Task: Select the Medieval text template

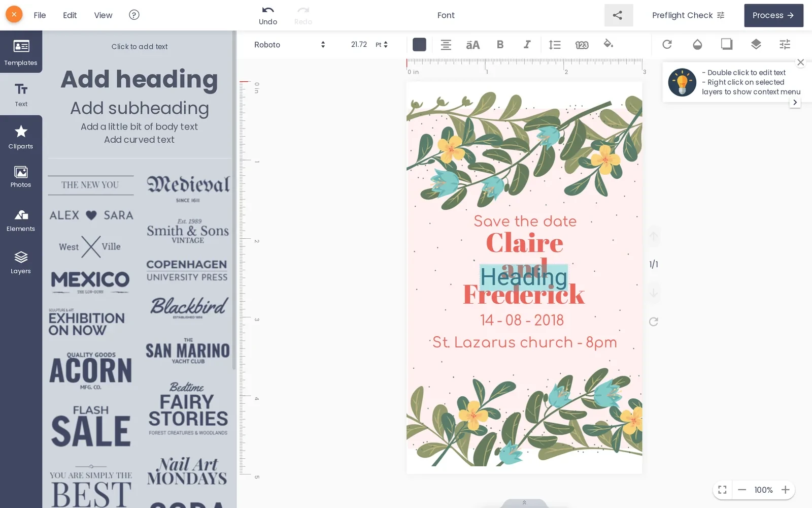Action: pos(188,188)
